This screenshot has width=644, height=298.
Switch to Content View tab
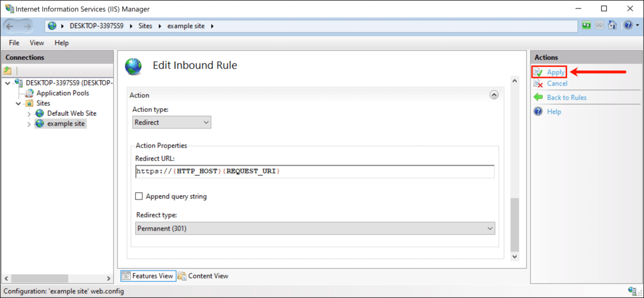tap(203, 276)
